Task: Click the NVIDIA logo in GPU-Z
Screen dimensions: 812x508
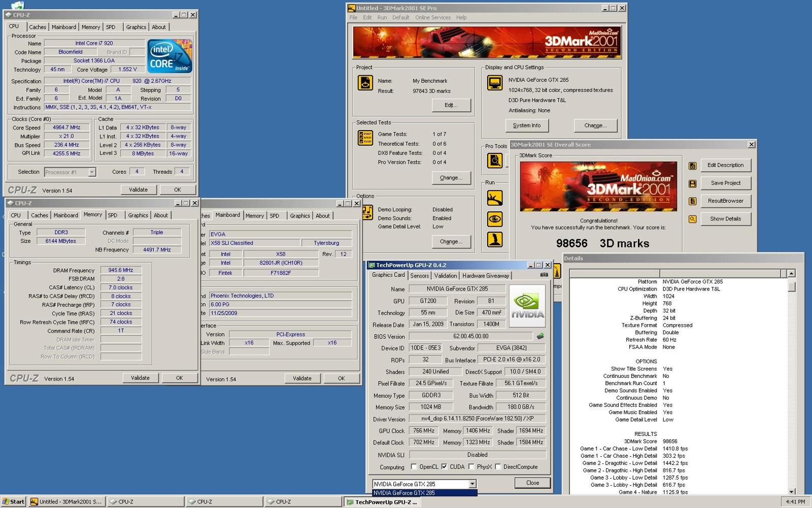Action: point(527,306)
